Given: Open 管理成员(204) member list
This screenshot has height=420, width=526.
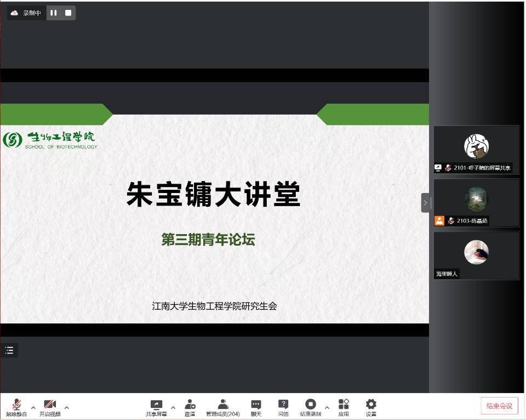Looking at the screenshot, I should [222, 405].
